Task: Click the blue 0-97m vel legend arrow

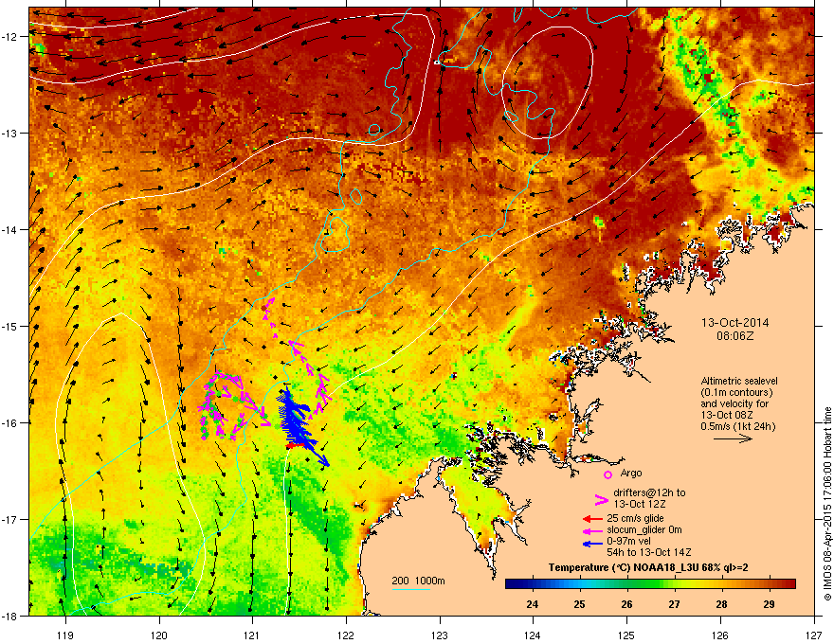Action: tap(592, 544)
